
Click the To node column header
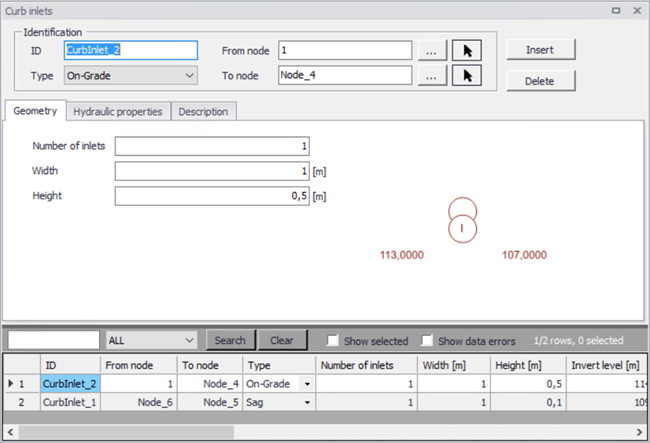click(210, 365)
